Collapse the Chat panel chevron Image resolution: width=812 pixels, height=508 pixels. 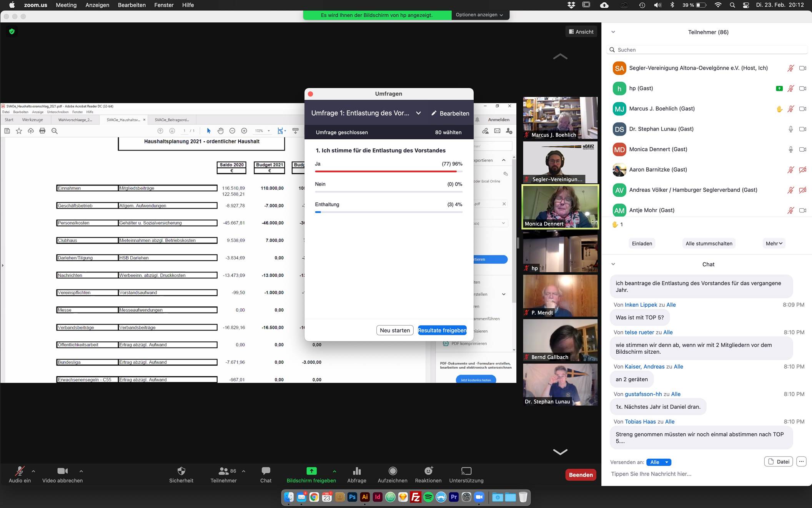click(613, 264)
